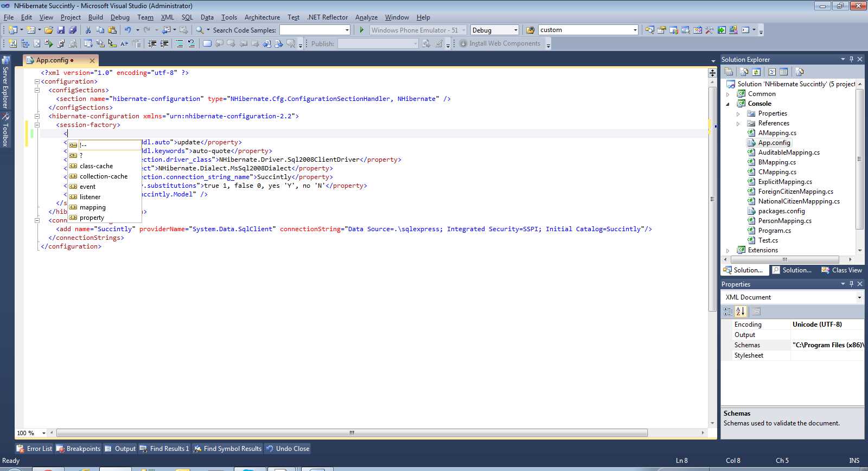Click the Find magnifier icon
The height and width of the screenshot is (471, 868).
pos(200,30)
